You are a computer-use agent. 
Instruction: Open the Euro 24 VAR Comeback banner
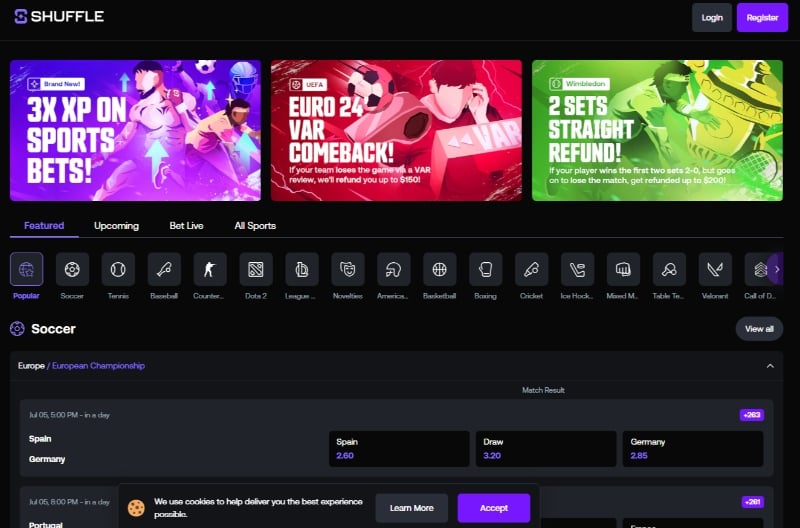pos(396,131)
